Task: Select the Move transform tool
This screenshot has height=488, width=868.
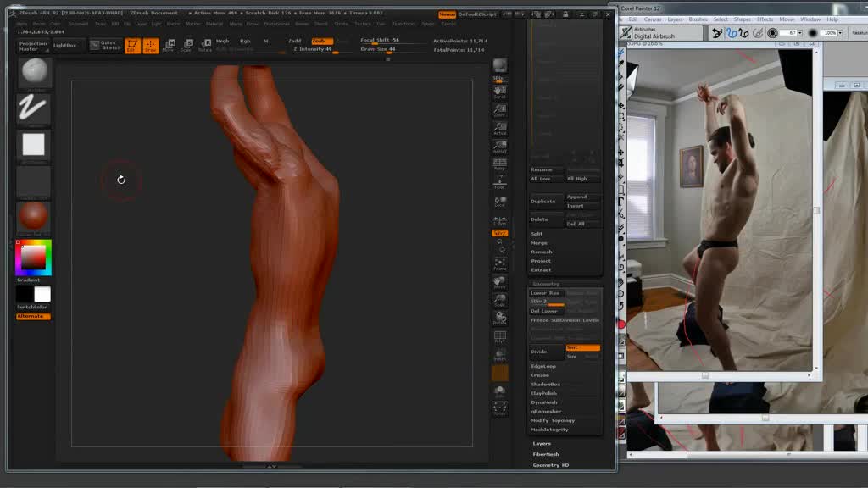Action: point(169,46)
